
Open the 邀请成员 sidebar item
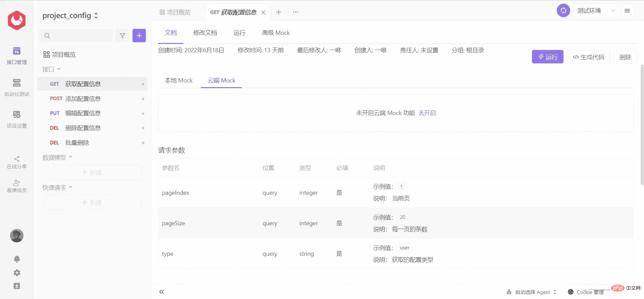point(17,186)
